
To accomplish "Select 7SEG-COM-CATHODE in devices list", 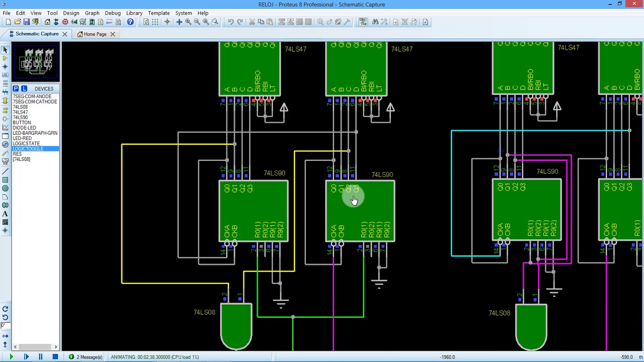I will point(35,102).
